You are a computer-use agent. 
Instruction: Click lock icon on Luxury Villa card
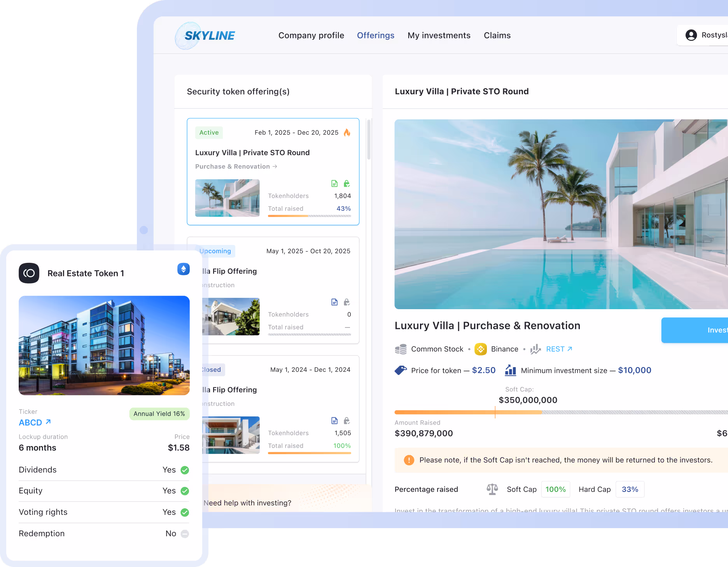point(347,184)
